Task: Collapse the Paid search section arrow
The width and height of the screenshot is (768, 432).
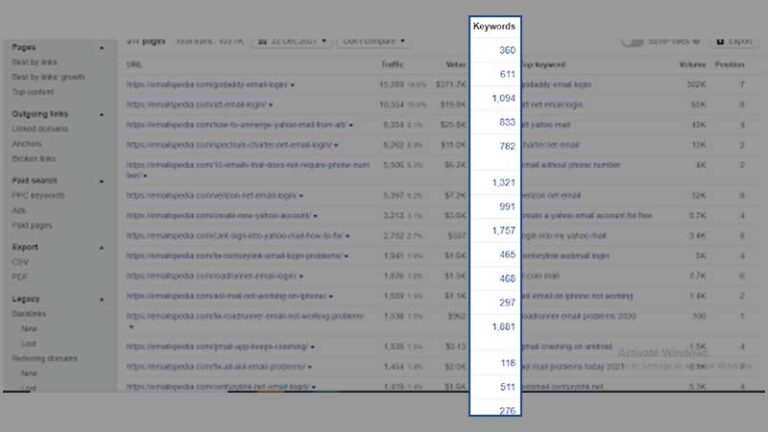Action: pyautogui.click(x=101, y=181)
